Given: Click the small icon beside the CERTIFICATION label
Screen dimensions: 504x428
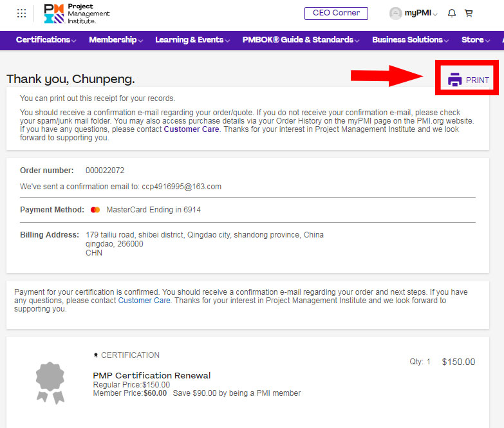Looking at the screenshot, I should 95,355.
